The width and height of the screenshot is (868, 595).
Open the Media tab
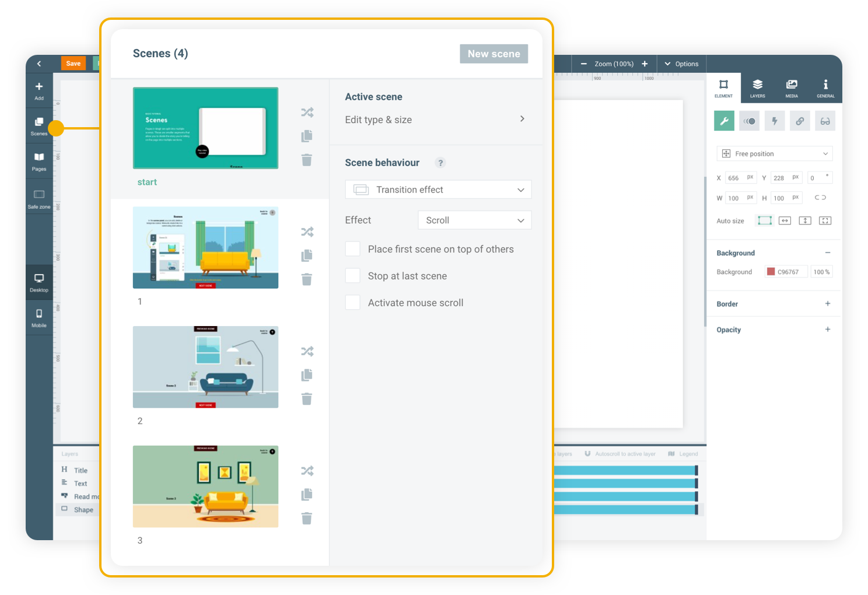(792, 88)
